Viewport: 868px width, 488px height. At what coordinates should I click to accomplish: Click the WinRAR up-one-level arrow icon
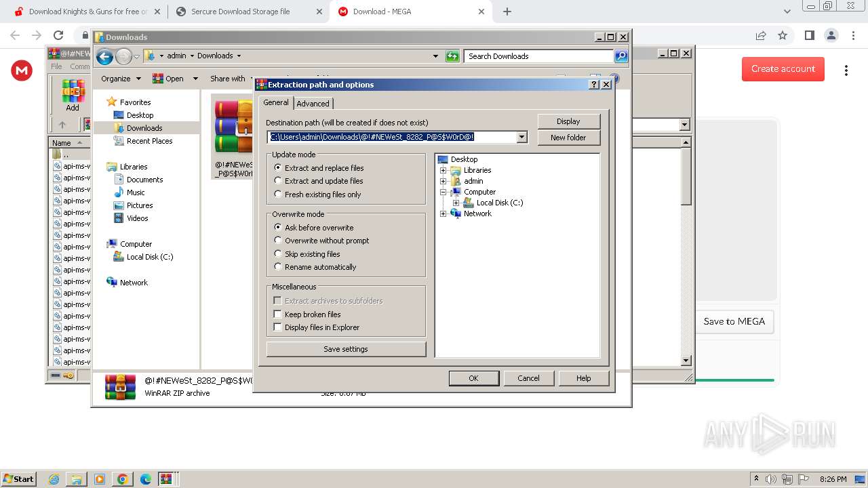coord(62,125)
